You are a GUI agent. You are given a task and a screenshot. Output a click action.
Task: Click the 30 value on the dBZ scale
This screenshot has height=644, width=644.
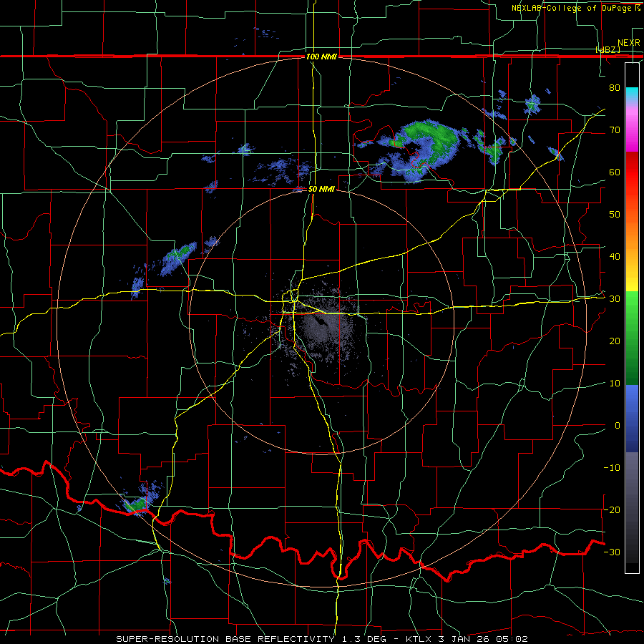[x=615, y=299]
